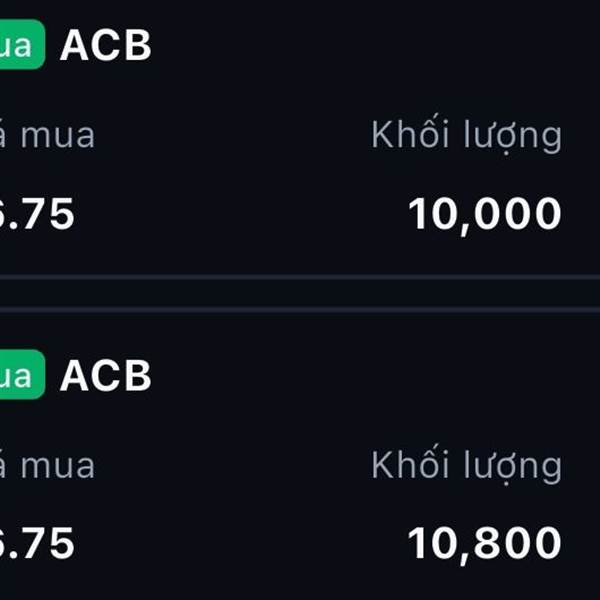Select the ACB ticker in the 10,000 order
The height and width of the screenshot is (600, 600).
click(x=105, y=45)
